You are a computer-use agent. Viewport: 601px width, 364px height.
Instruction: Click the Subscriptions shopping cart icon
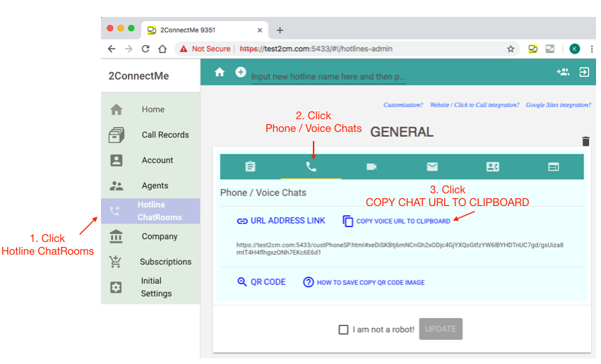115,262
